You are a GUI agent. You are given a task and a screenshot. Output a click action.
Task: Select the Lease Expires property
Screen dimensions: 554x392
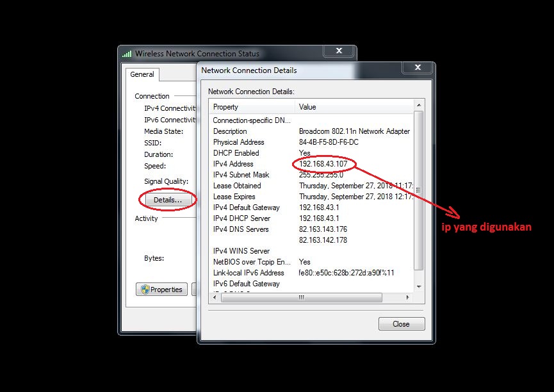(x=234, y=197)
